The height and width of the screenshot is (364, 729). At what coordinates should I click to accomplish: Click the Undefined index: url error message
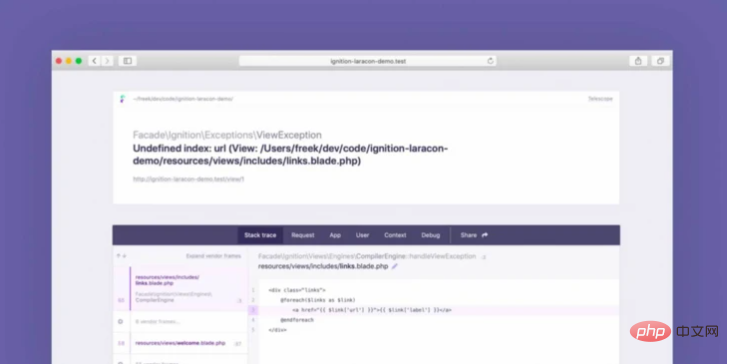[x=291, y=155]
